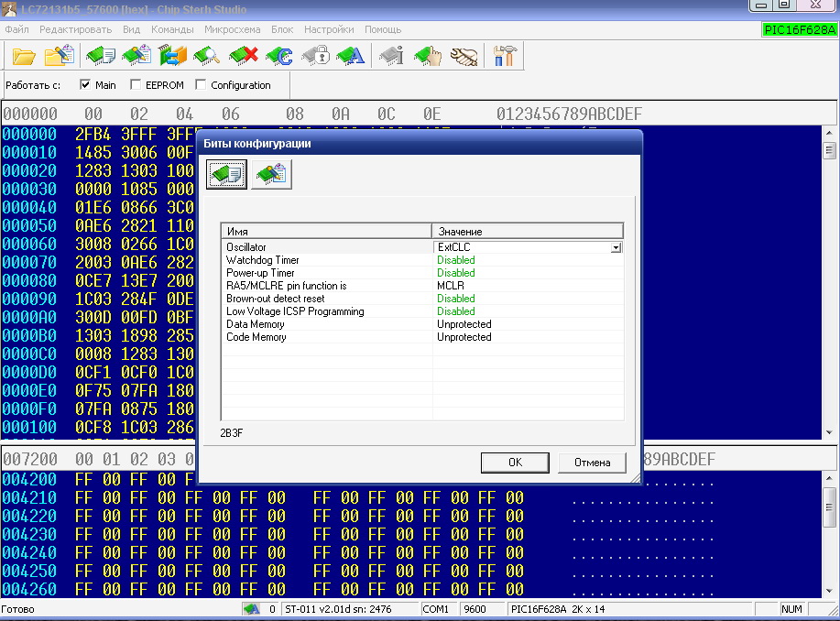Open the Команды menu
Image resolution: width=840 pixels, height=621 pixels.
click(x=172, y=29)
